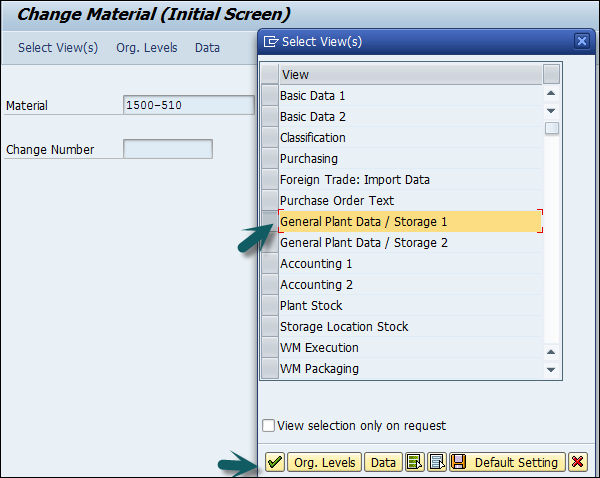Cancel dialog with the red X icon
600x478 pixels.
[577, 462]
